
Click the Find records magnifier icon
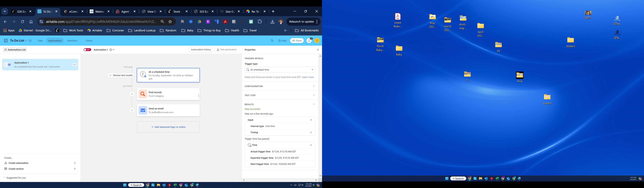coord(143,94)
